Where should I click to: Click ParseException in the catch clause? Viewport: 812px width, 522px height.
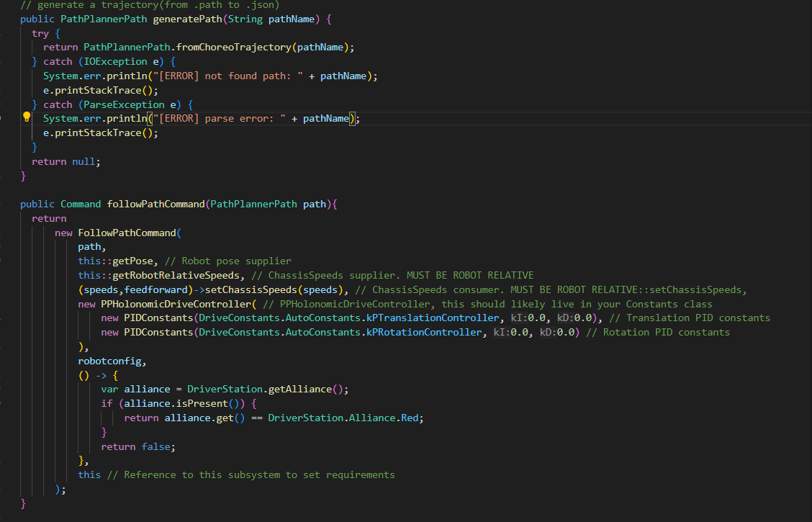tap(125, 104)
